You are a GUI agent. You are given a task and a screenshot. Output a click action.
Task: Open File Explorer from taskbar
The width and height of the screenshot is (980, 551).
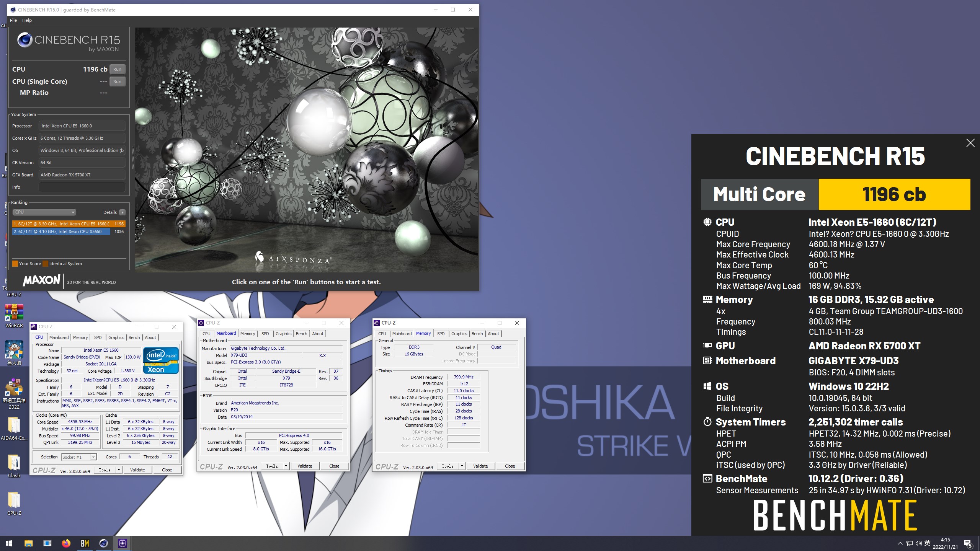(x=28, y=543)
